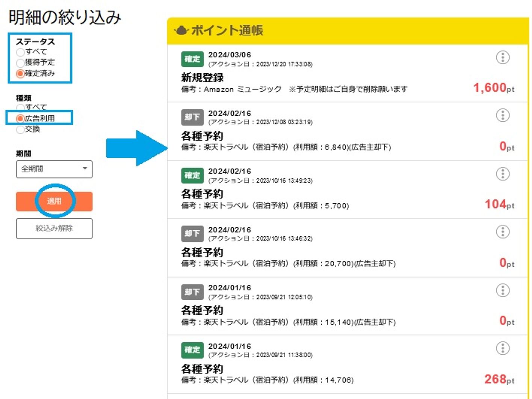The width and height of the screenshot is (532, 399).
Task: Click the ポイント通帳 header icon
Action: (181, 30)
